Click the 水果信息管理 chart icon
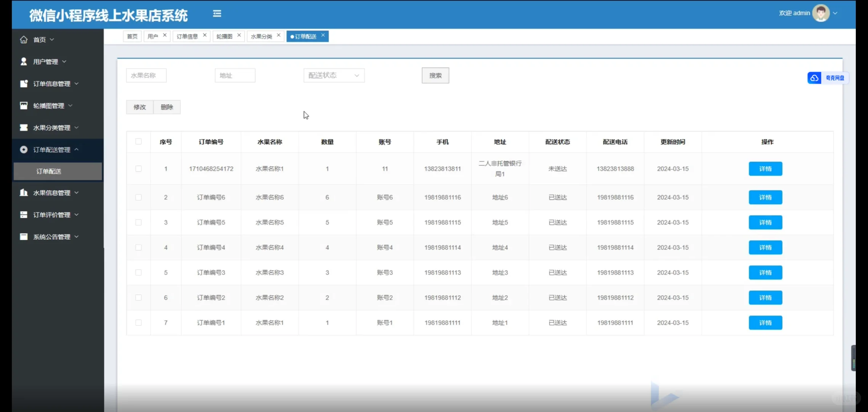Screen dimensions: 868x412 (x=24, y=193)
